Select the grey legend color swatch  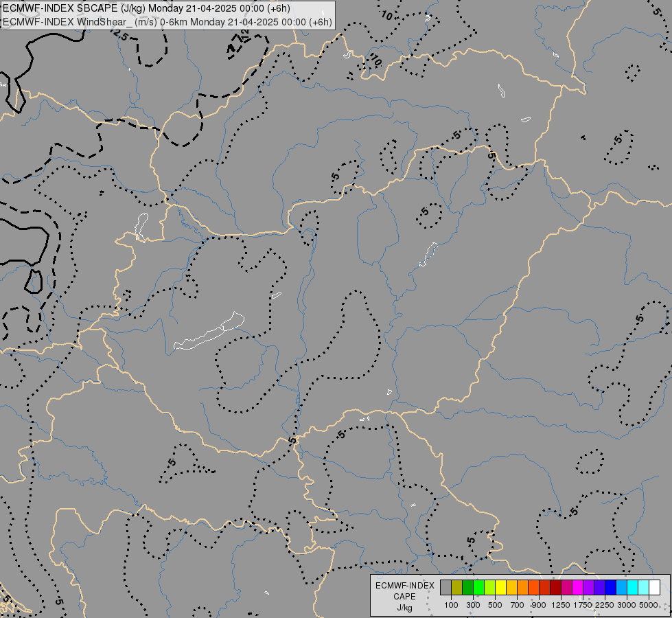pos(445,588)
